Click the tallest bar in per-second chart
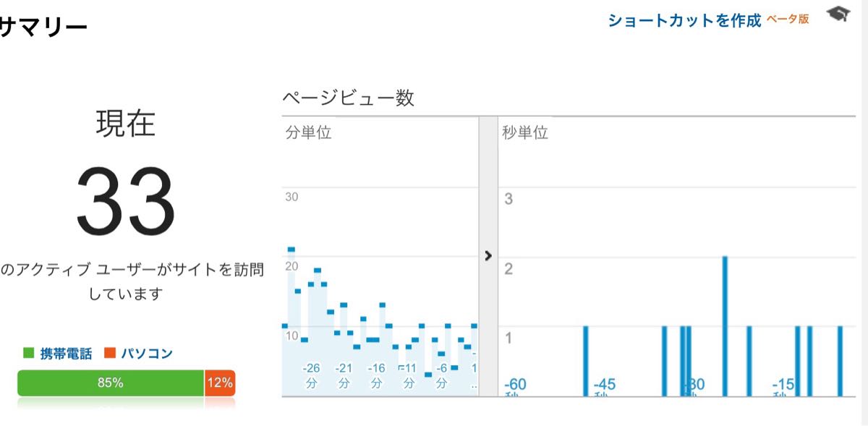868x426 pixels. click(725, 326)
